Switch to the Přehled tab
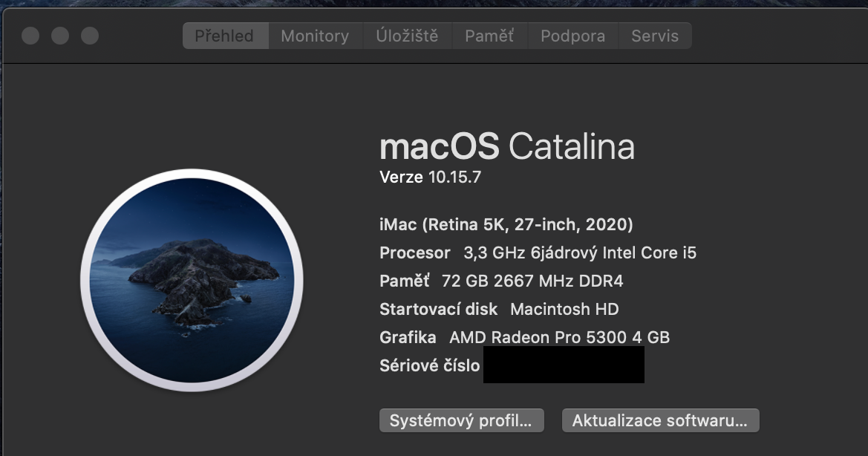Screen dimensions: 868x456 226,36
